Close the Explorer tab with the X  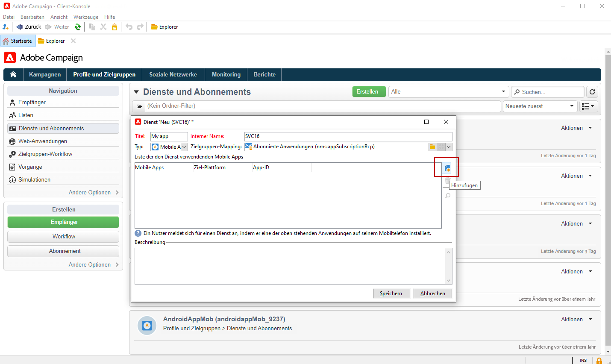[73, 41]
